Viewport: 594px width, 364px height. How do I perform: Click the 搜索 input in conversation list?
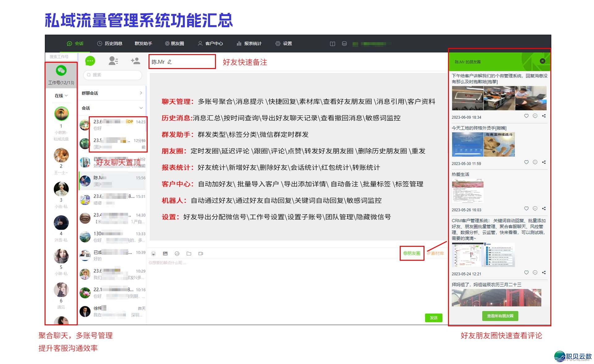pyautogui.click(x=113, y=75)
